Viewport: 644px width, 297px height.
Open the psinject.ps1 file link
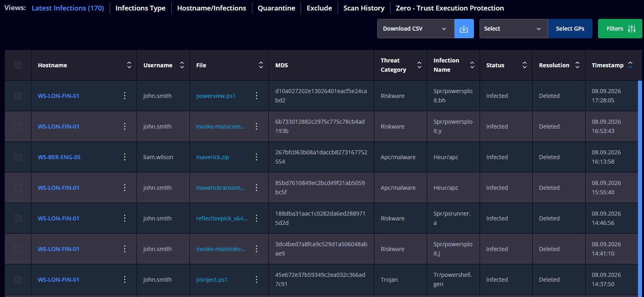(x=212, y=280)
